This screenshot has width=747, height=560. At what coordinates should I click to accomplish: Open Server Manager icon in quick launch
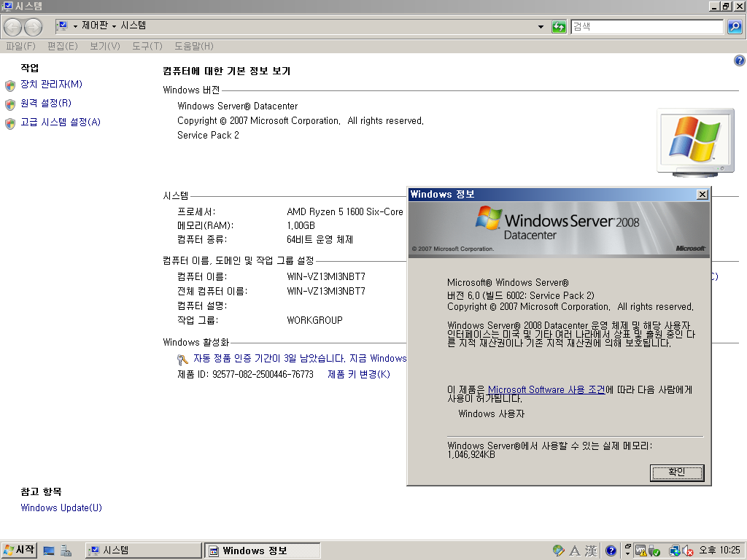click(66, 551)
